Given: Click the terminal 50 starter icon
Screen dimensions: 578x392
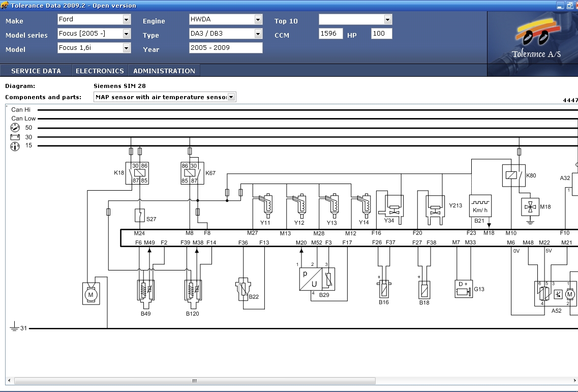Looking at the screenshot, I should (15, 128).
